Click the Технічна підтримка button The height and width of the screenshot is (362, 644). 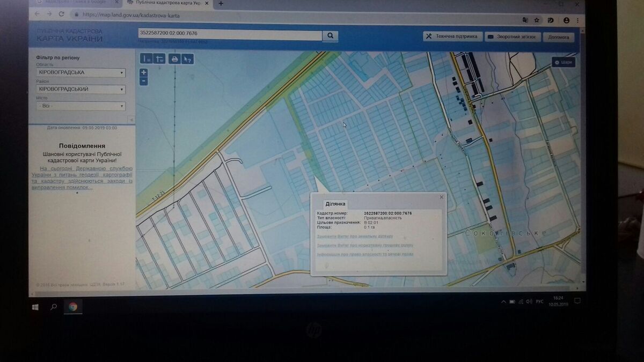pyautogui.click(x=451, y=36)
